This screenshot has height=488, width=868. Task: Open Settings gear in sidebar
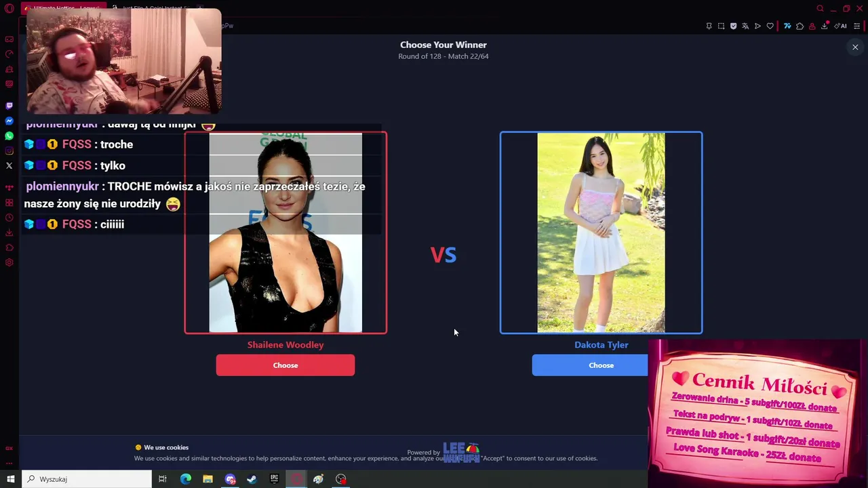coord(9,262)
